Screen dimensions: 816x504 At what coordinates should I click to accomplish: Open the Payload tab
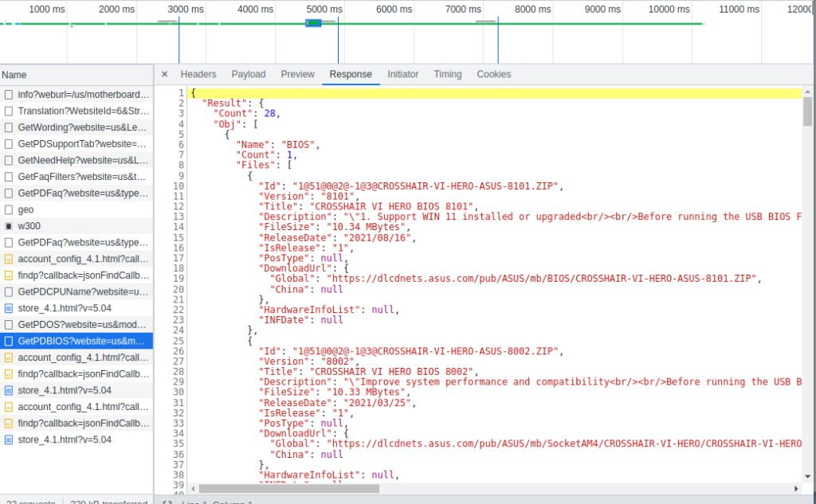pos(249,74)
